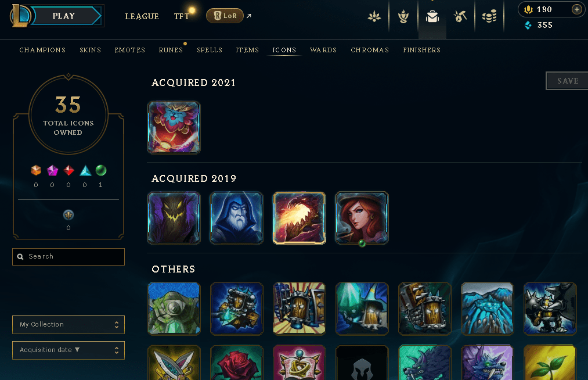Screen dimensions: 588x380
Task: Switch to the Champions tab
Action: click(42, 50)
